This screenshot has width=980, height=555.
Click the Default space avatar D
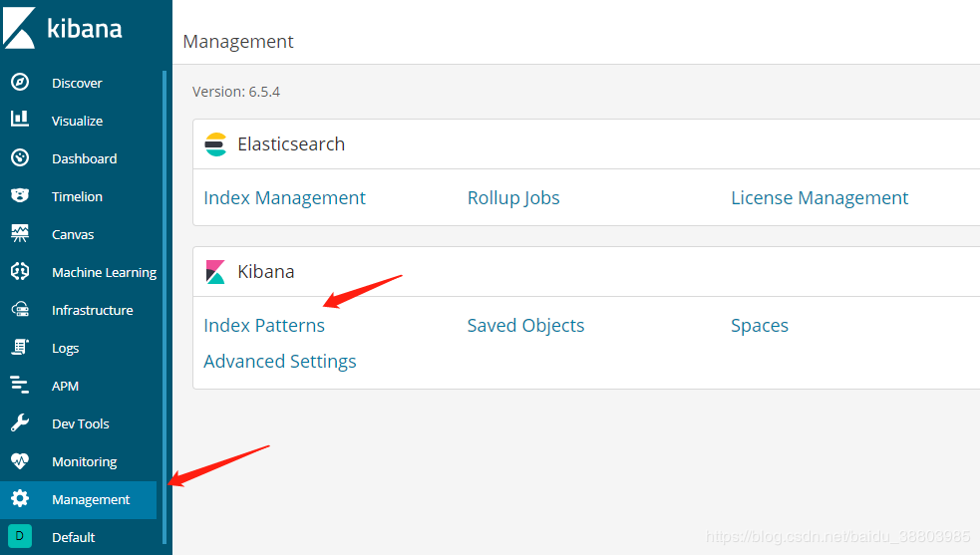20,536
